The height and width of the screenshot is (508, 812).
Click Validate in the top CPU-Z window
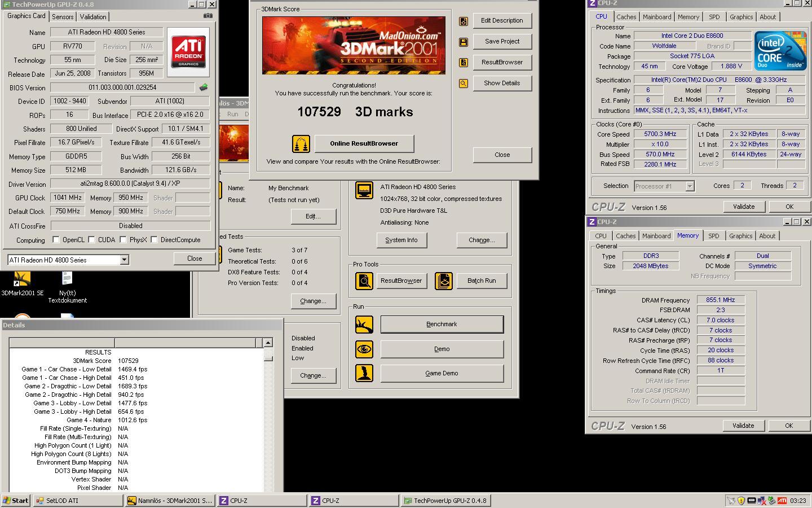[x=744, y=207]
